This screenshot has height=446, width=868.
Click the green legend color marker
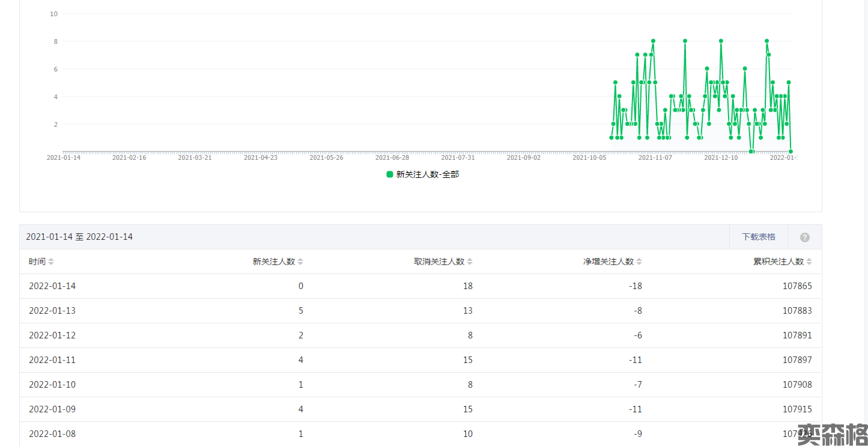390,174
